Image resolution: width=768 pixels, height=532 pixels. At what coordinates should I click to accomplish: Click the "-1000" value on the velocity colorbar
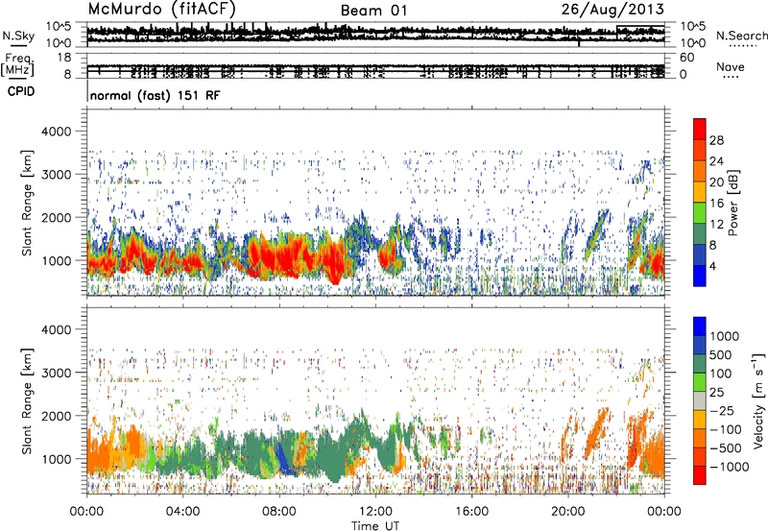coord(730,467)
